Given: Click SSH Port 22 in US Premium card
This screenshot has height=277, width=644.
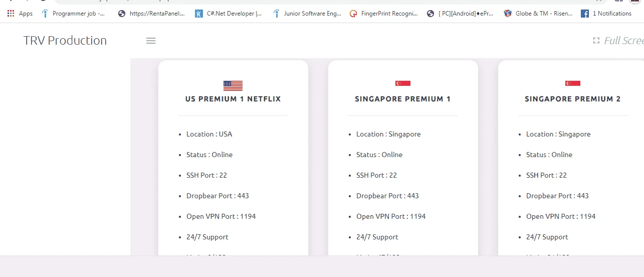Looking at the screenshot, I should coord(206,175).
